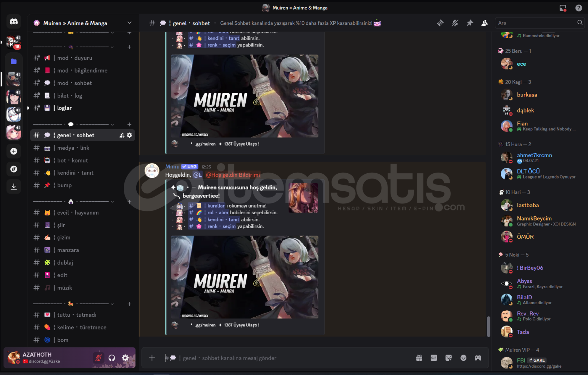The width and height of the screenshot is (588, 375).
Task: Toggle microphone mute in user panel
Action: pos(99,358)
